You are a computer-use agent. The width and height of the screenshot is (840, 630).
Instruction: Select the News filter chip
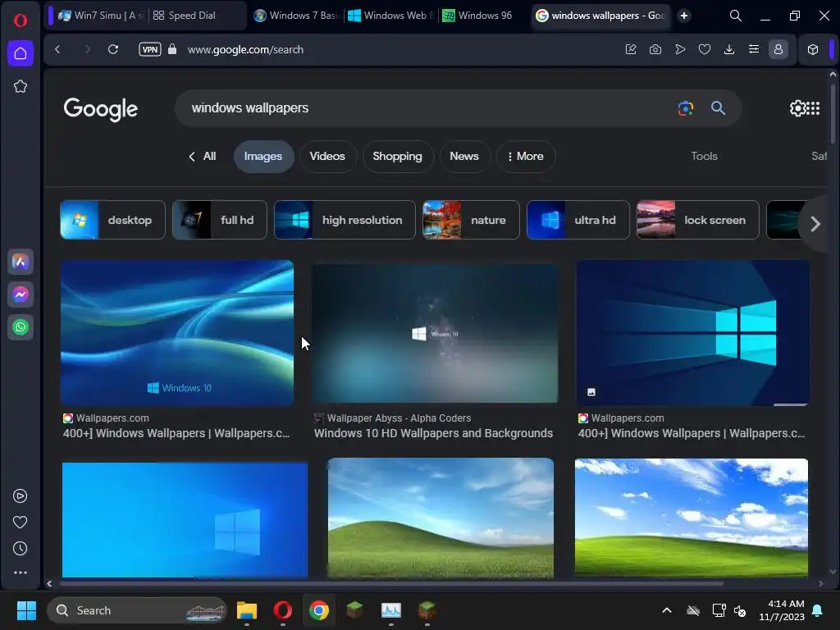(464, 157)
